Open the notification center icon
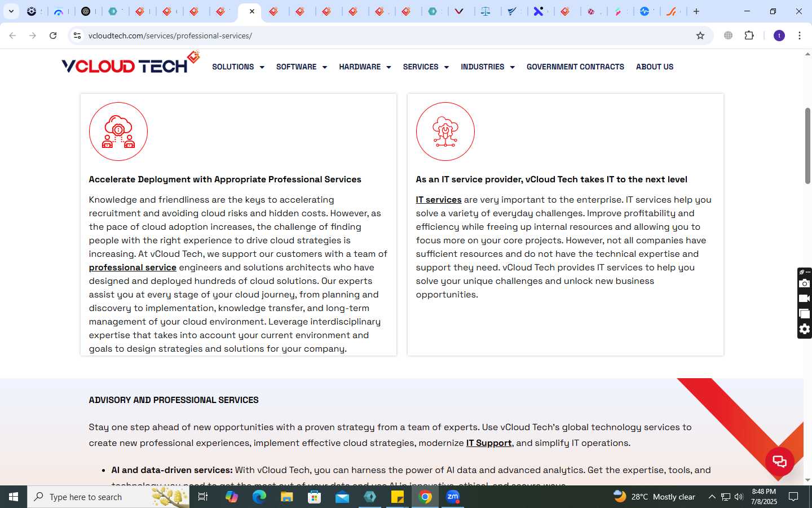This screenshot has height=508, width=812. point(793,497)
